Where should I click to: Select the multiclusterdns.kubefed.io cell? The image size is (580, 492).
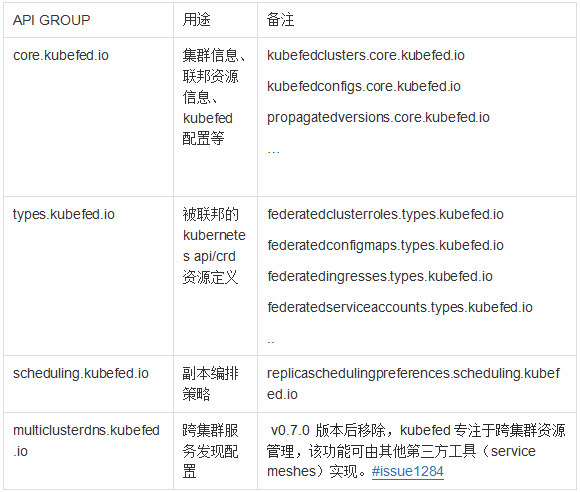[88, 451]
